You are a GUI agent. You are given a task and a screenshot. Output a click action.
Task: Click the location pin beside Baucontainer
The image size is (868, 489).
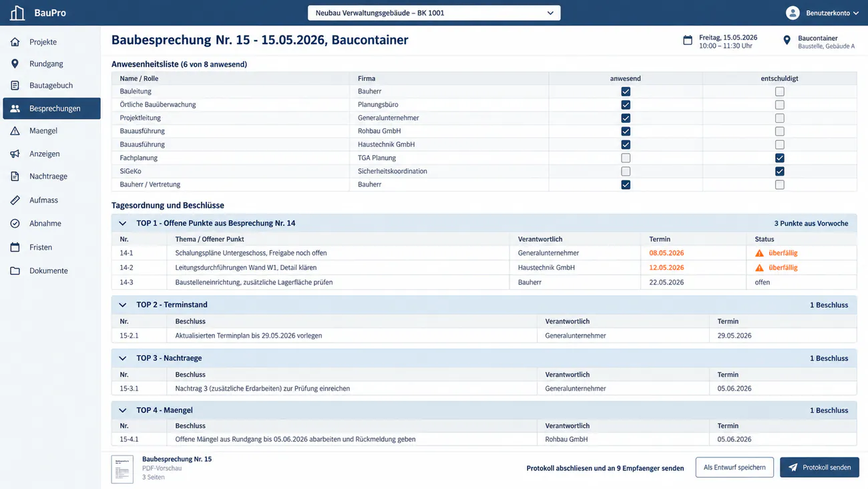click(787, 41)
